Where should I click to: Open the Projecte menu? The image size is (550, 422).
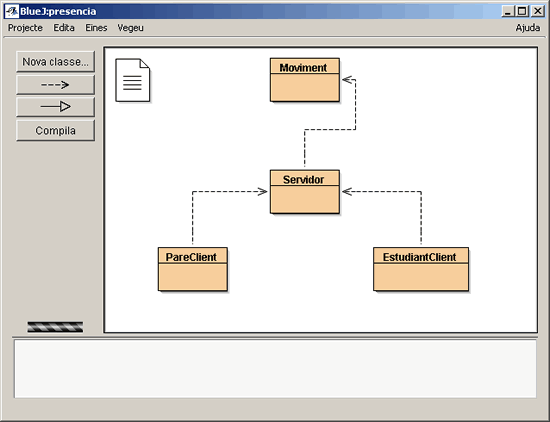click(x=25, y=28)
